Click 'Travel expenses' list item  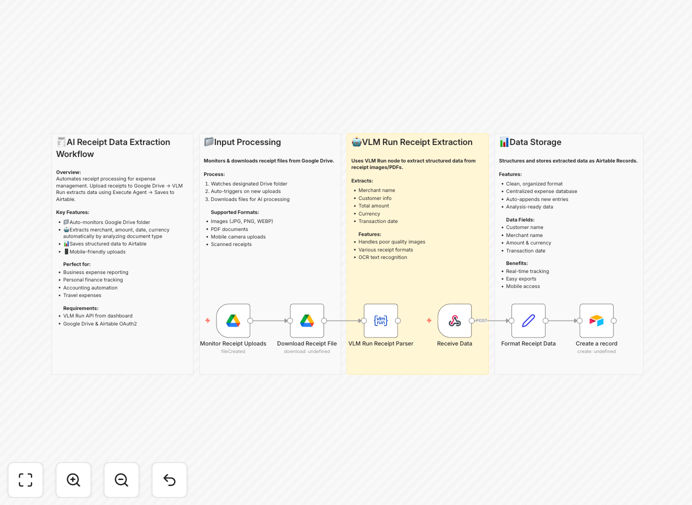click(x=82, y=295)
